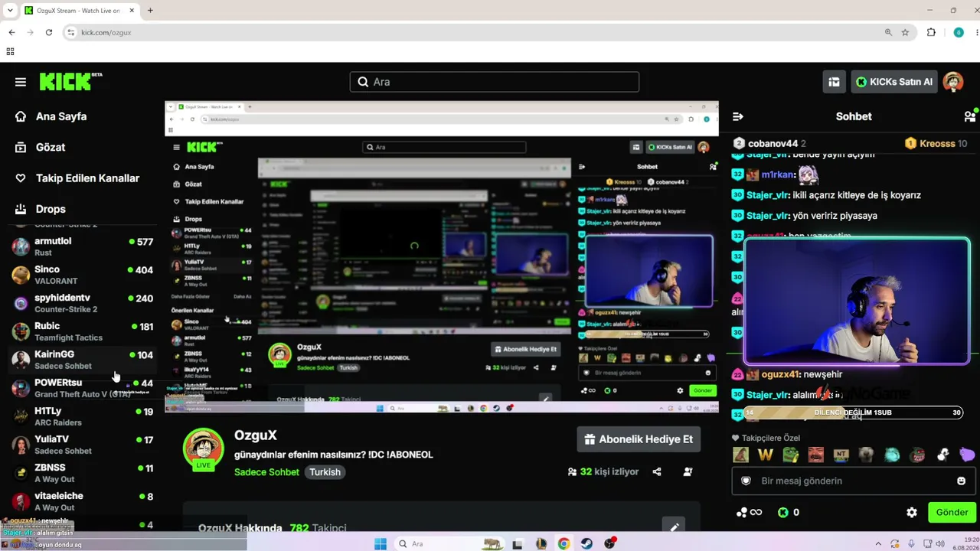Screen dimensions: 980x551
Task: Click the Dilenci Değilim 1Sub goal progress bar
Action: pyautogui.click(x=853, y=412)
